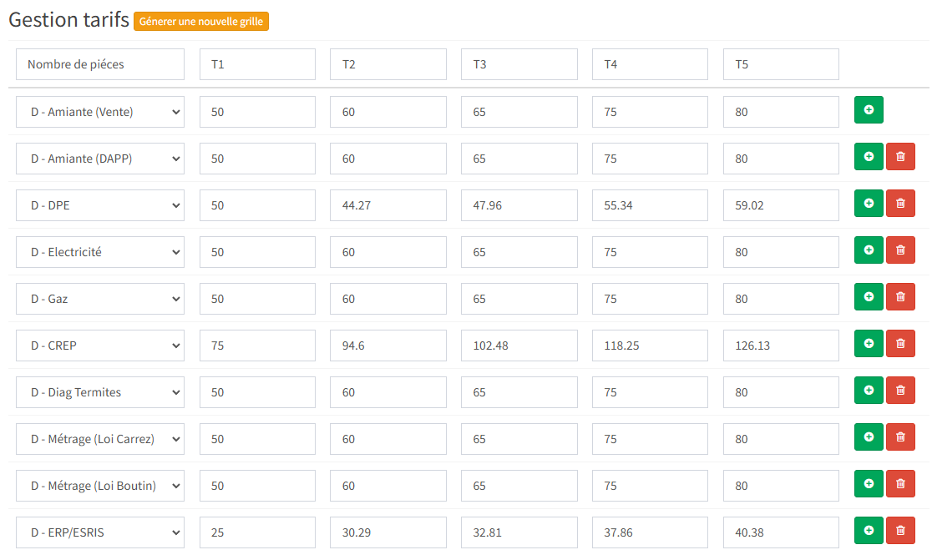Select the ERP/ESRIS T2 field showing 30.29
This screenshot has width=932, height=560.
388,532
